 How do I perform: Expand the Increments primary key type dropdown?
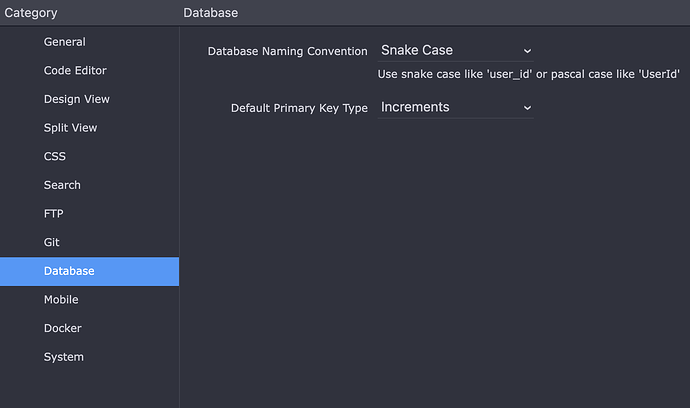click(x=455, y=107)
